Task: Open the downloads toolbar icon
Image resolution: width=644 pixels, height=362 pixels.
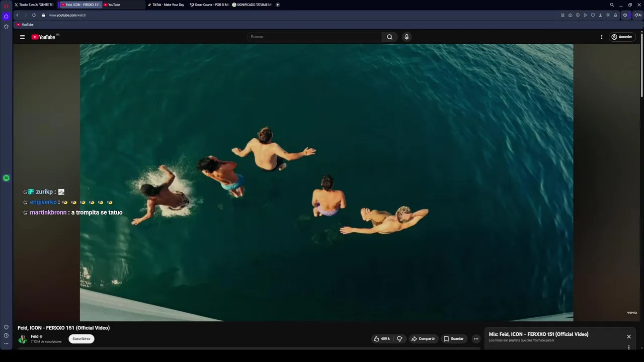Action: point(600,15)
